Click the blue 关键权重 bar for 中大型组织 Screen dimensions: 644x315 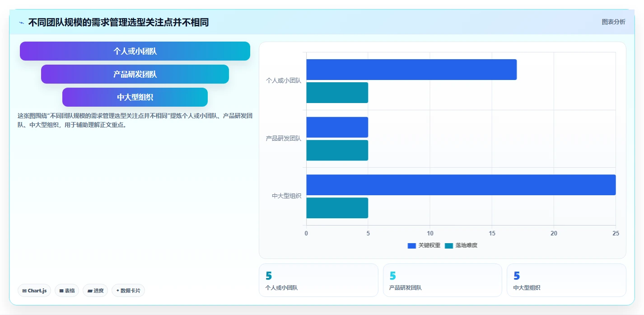coord(461,185)
